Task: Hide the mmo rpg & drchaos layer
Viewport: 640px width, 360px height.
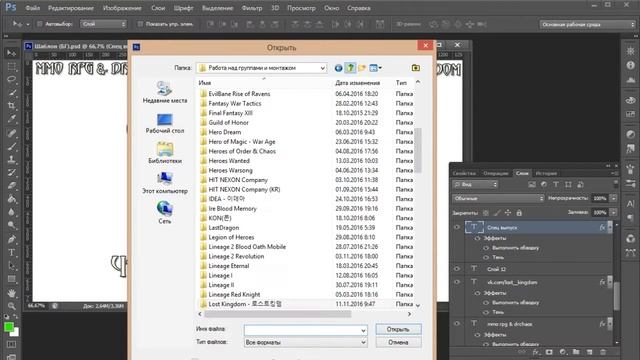Action: coord(457,324)
